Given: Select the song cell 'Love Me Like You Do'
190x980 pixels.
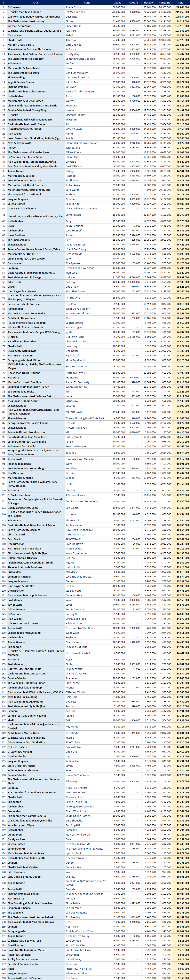Looking at the screenshot, I should click(x=87, y=77).
